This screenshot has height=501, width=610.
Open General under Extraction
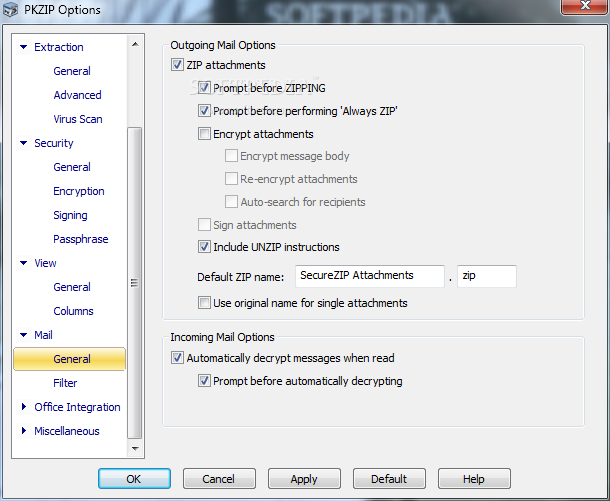pos(72,71)
